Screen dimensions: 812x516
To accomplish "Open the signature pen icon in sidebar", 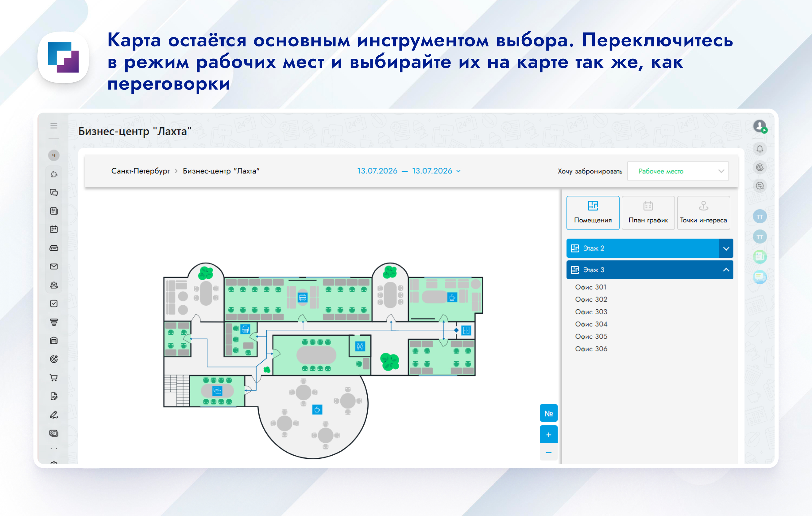I will (x=54, y=415).
